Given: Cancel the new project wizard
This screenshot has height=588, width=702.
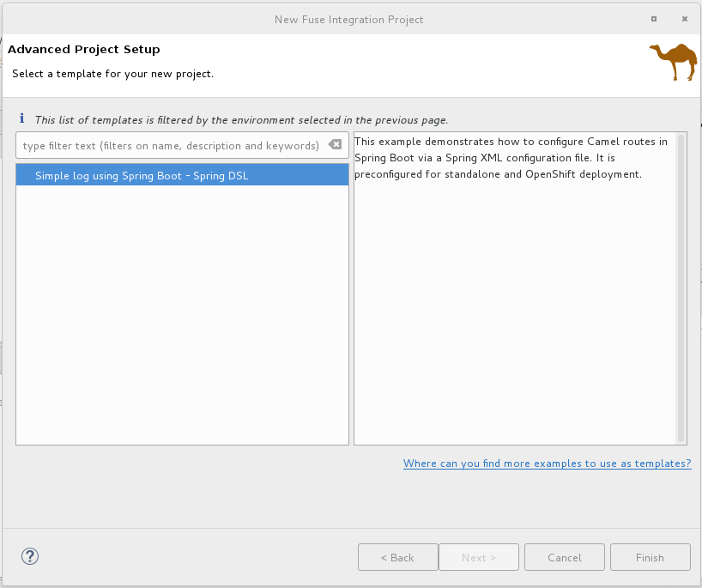Looking at the screenshot, I should coord(564,557).
